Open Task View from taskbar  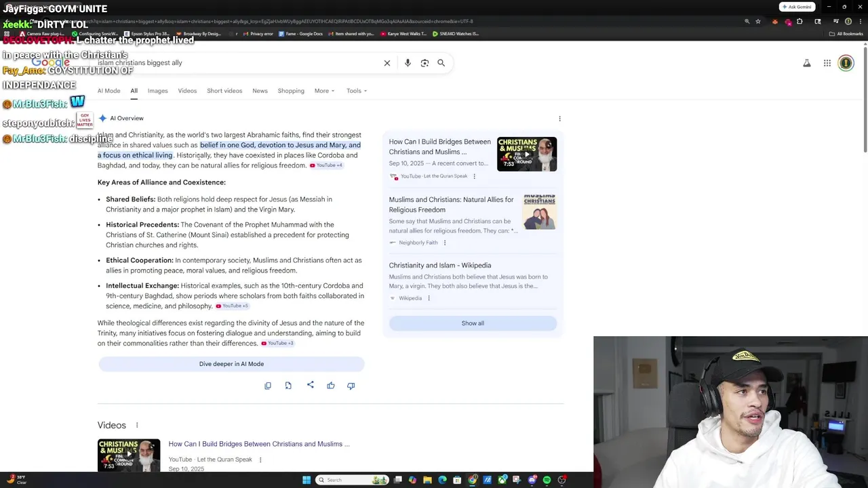point(398,480)
